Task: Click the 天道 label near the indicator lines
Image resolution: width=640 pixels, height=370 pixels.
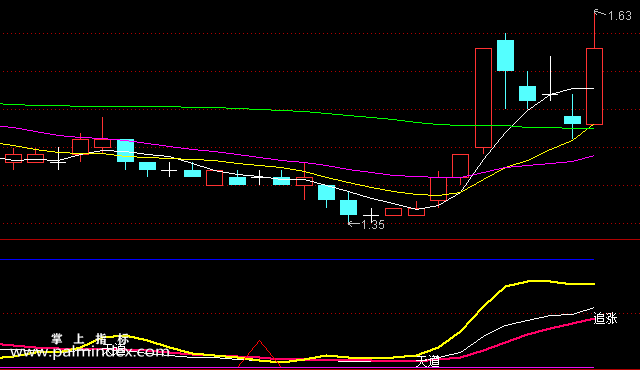Action: point(428,361)
